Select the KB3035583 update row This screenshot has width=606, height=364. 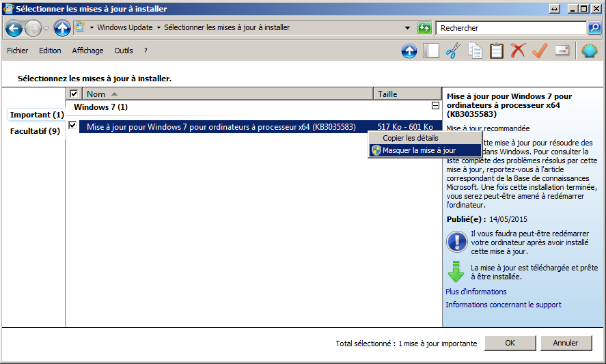click(260, 127)
